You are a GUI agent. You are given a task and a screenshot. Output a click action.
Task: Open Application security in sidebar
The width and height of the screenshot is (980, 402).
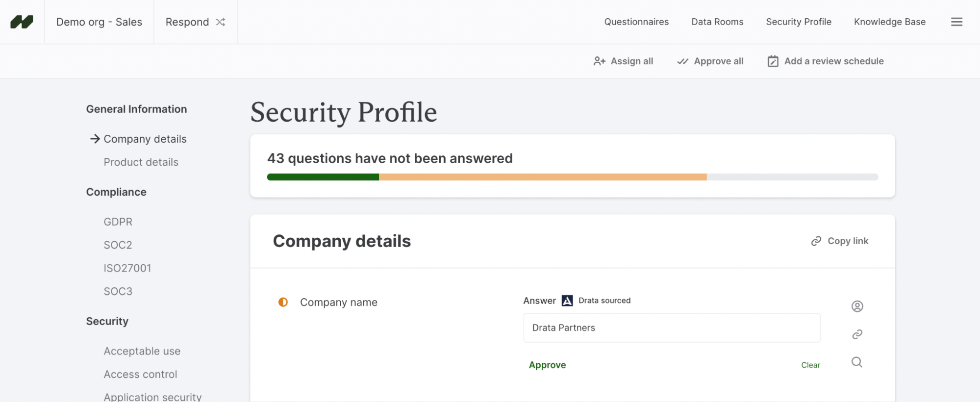(152, 397)
